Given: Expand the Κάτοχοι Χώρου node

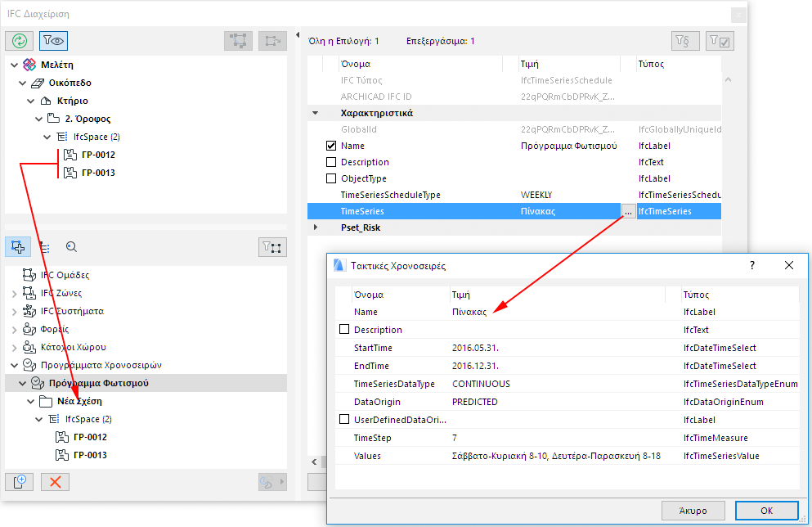Looking at the screenshot, I should 14,348.
